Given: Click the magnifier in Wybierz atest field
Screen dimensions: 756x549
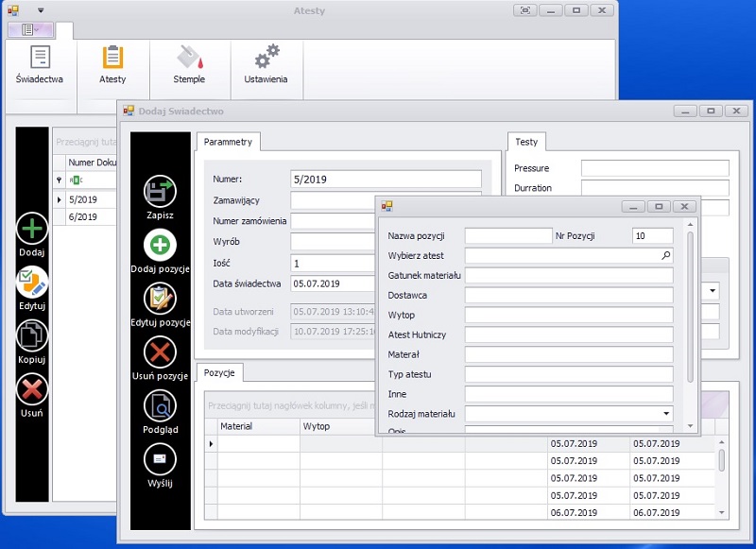Looking at the screenshot, I should [666, 255].
